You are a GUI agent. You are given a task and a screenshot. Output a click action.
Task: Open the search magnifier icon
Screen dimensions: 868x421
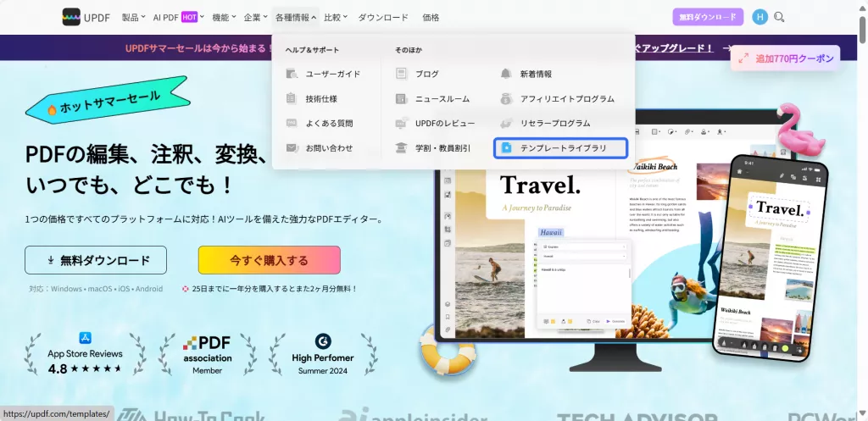(x=779, y=17)
